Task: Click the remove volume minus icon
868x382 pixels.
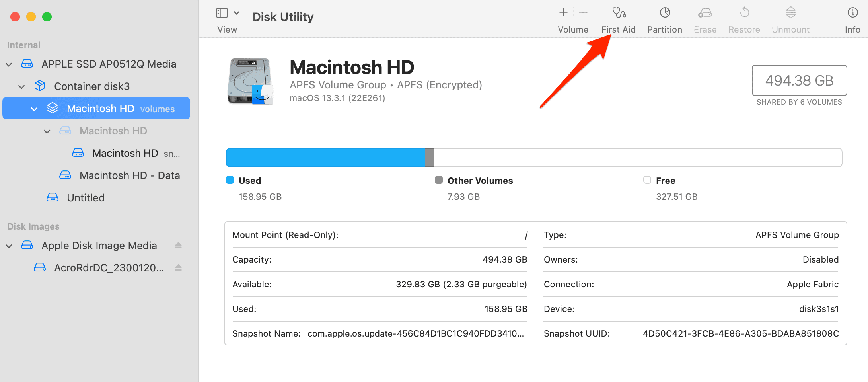Action: tap(583, 13)
